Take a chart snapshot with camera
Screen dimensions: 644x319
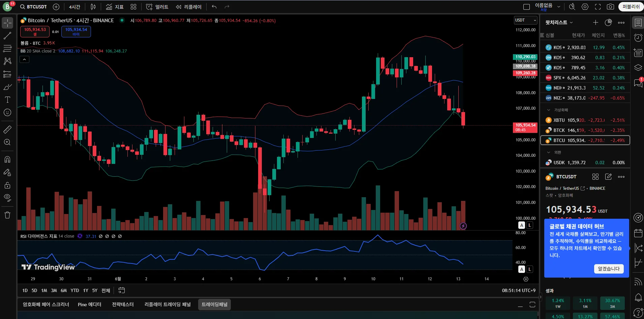pos(610,7)
